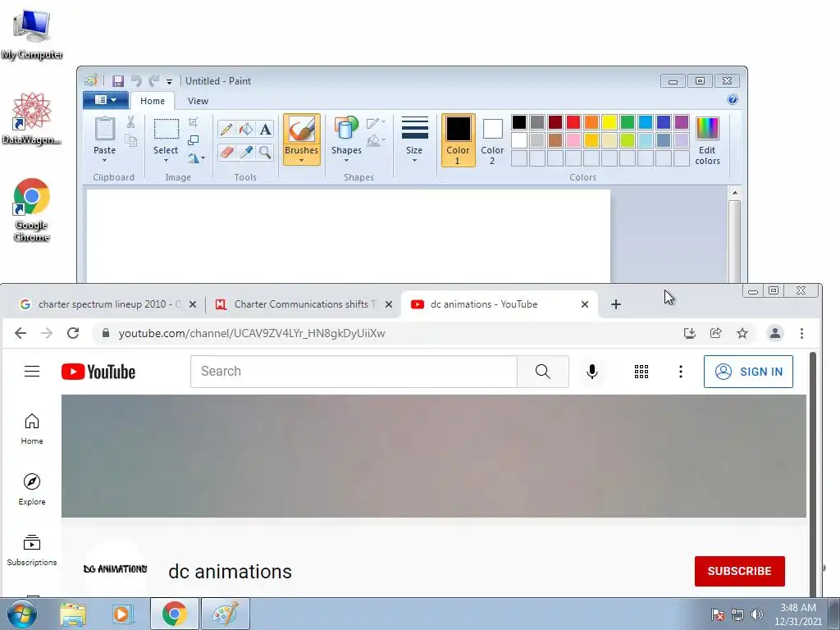Expand the Shapes dropdown arrow
The width and height of the screenshot is (840, 630).
pos(347,160)
